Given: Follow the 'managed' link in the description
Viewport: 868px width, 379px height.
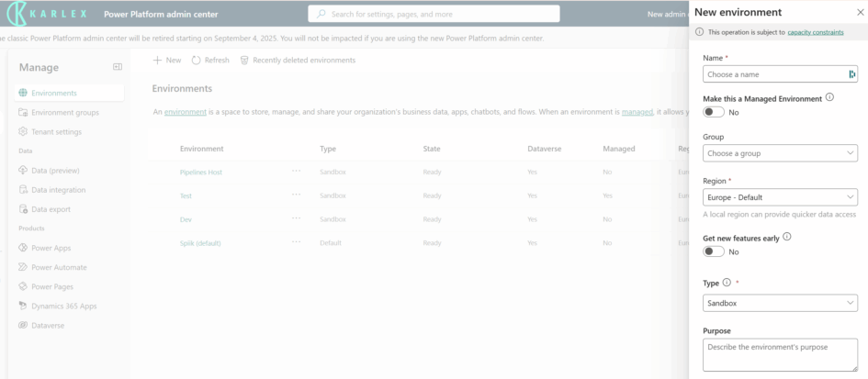Looking at the screenshot, I should (x=637, y=112).
